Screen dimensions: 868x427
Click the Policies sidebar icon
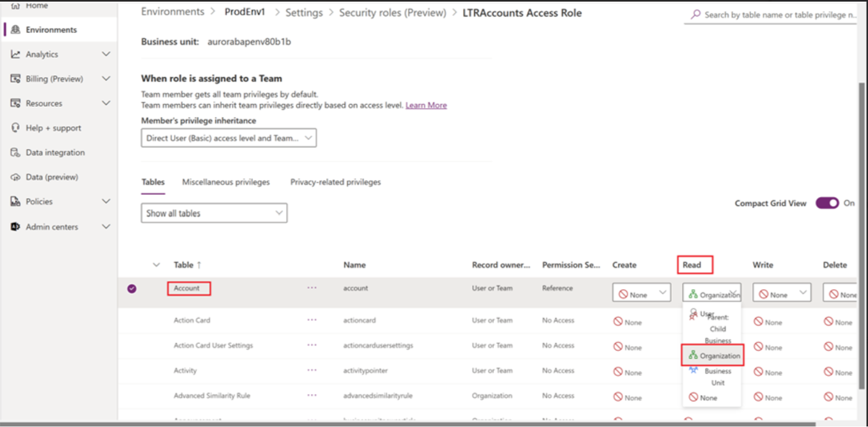[x=15, y=202]
